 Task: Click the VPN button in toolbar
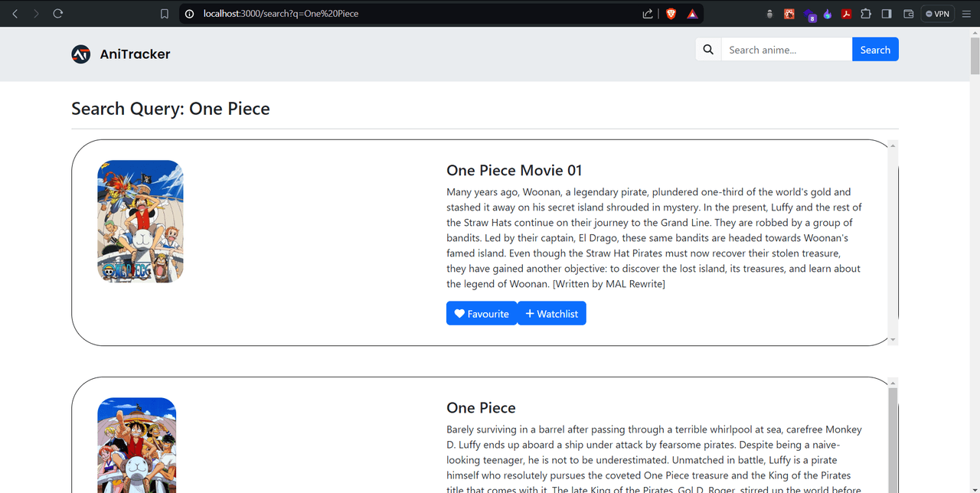point(937,14)
